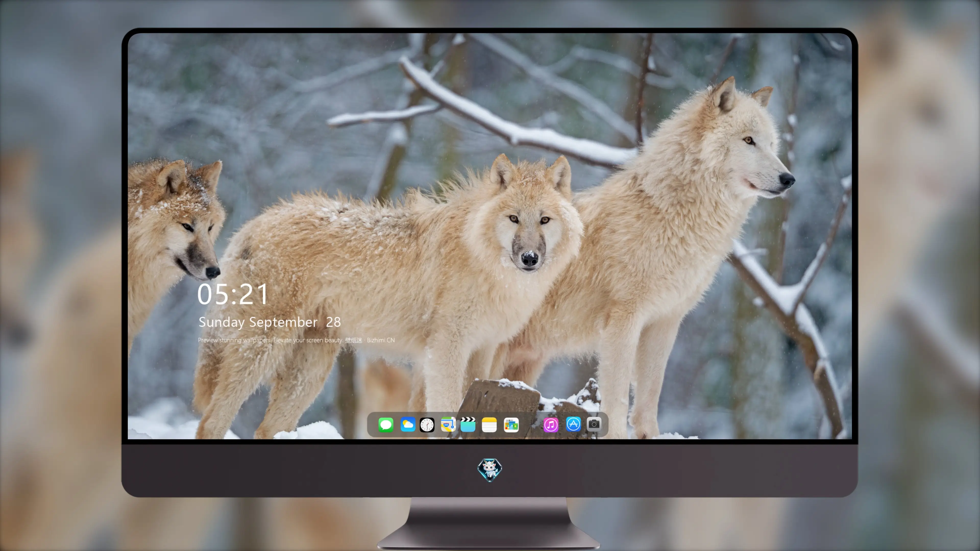Click the Bizhimi.CN wallpaper credit text

[x=381, y=340]
